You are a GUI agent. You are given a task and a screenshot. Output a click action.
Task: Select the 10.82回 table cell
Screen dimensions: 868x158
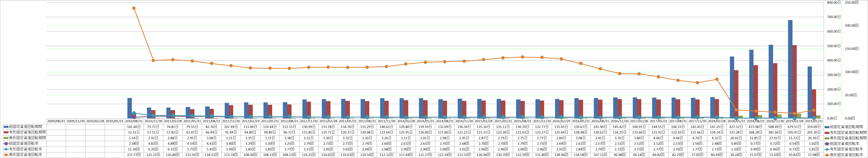pyautogui.click(x=795, y=155)
